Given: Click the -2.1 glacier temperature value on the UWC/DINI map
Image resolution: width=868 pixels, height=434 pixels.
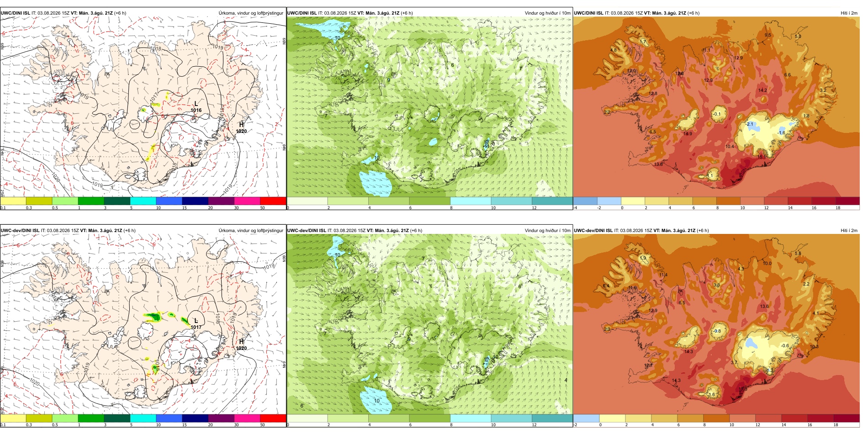Looking at the screenshot, I should tap(749, 124).
